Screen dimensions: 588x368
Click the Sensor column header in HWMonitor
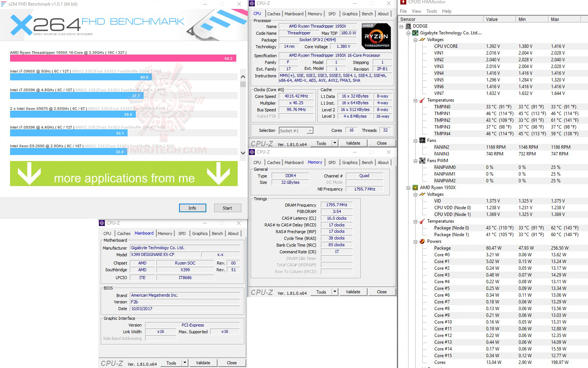point(441,19)
